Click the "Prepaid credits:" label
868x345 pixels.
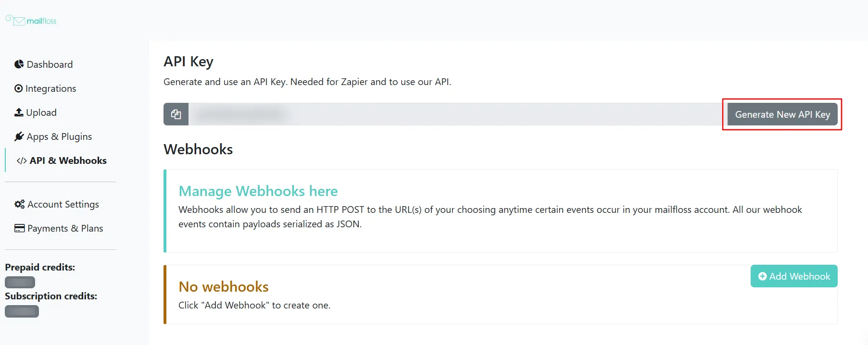click(40, 267)
